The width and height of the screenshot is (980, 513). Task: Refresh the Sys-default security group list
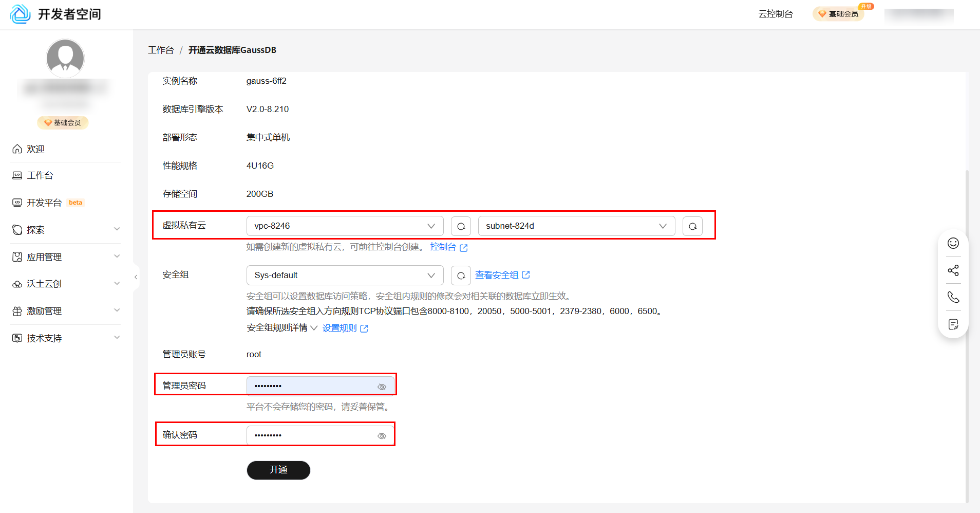pyautogui.click(x=461, y=276)
